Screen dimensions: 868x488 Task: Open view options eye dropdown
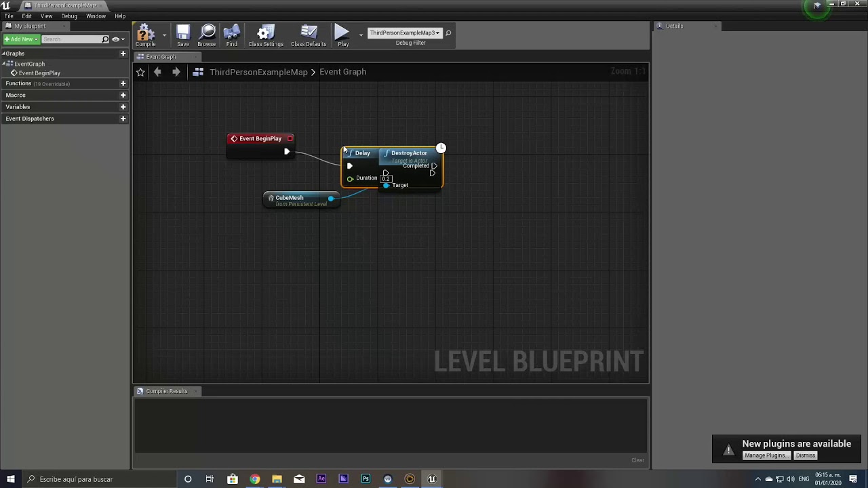pyautogui.click(x=118, y=39)
